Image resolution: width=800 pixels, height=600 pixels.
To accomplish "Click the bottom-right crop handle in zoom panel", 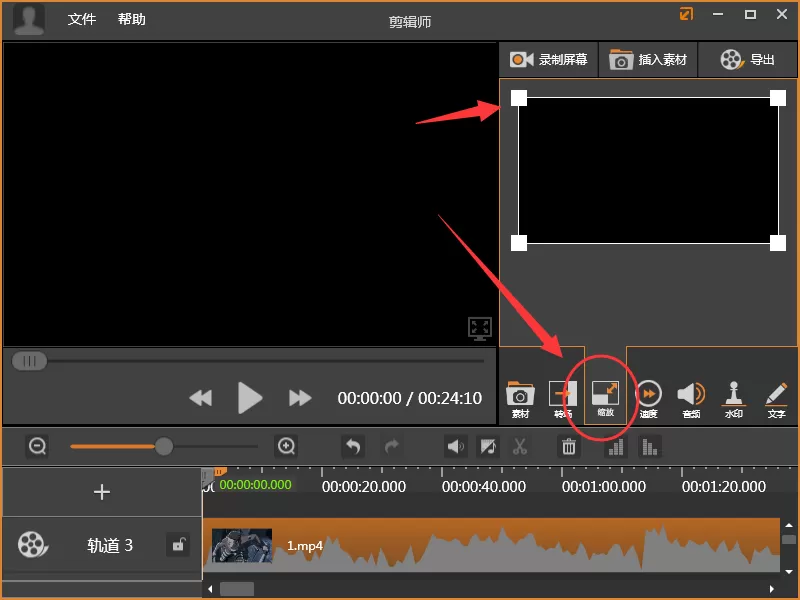I will coord(778,243).
